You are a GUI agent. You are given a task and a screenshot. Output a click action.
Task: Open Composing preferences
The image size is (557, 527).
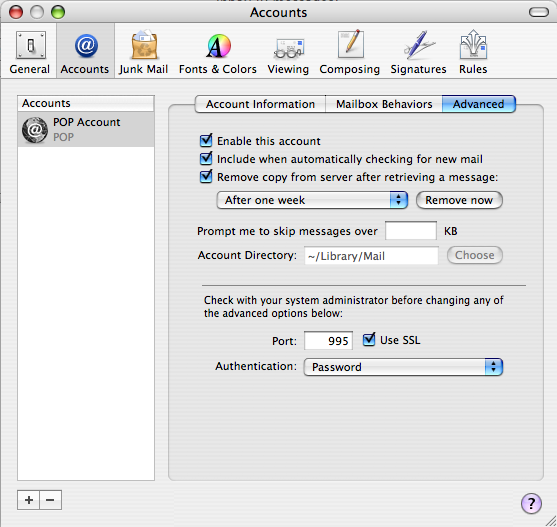tap(350, 52)
